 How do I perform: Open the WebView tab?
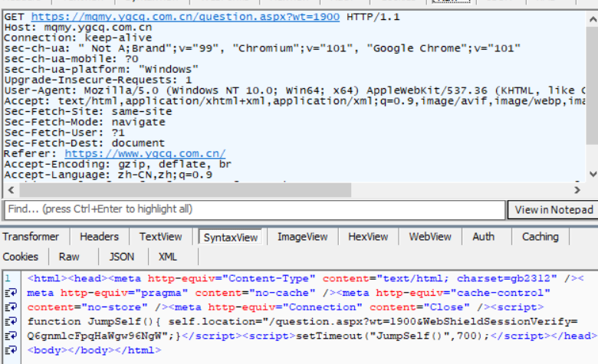(x=430, y=237)
